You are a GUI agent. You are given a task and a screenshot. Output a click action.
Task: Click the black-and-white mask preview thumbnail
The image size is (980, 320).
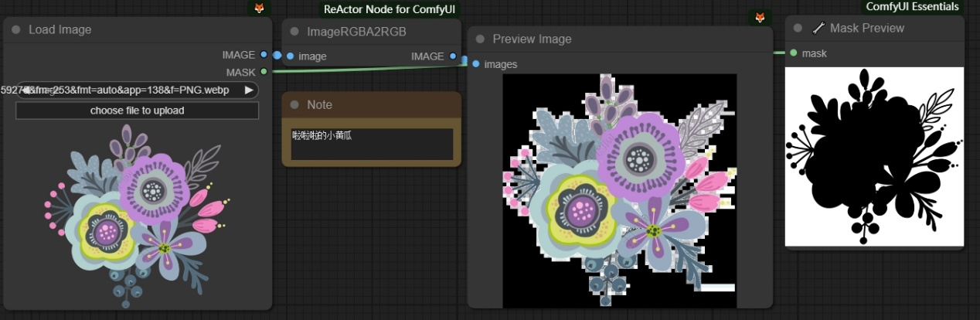(x=874, y=157)
